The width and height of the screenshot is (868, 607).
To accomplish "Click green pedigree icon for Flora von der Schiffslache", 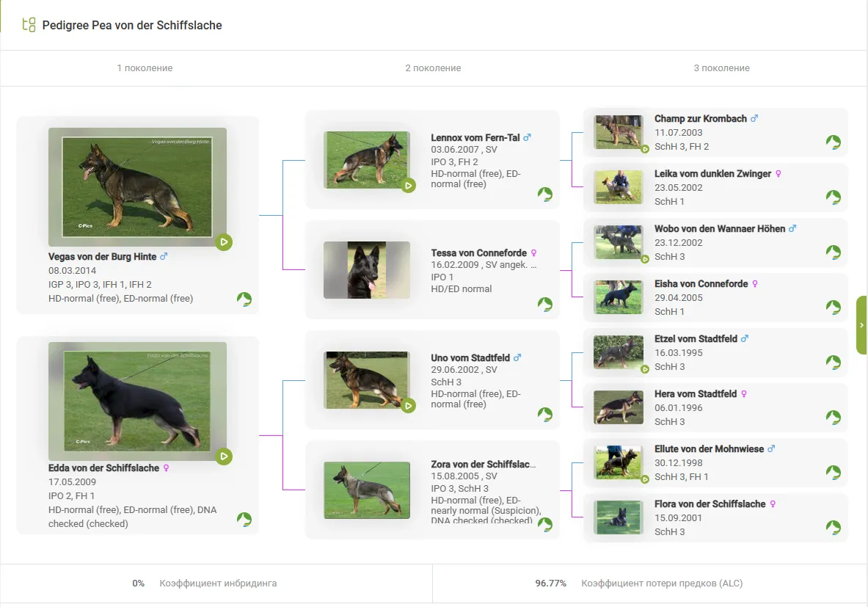I will coord(833,528).
